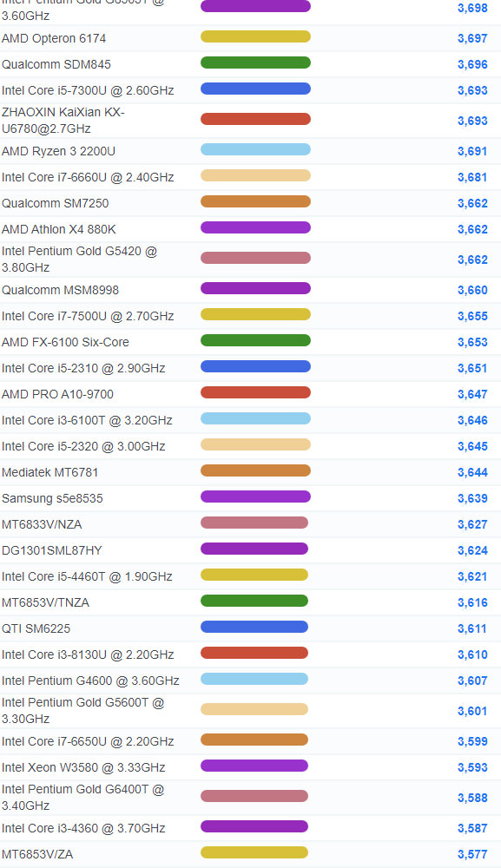Open the Qualcomm SDM845 CPU entry
This screenshot has width=501, height=868.
click(x=56, y=64)
